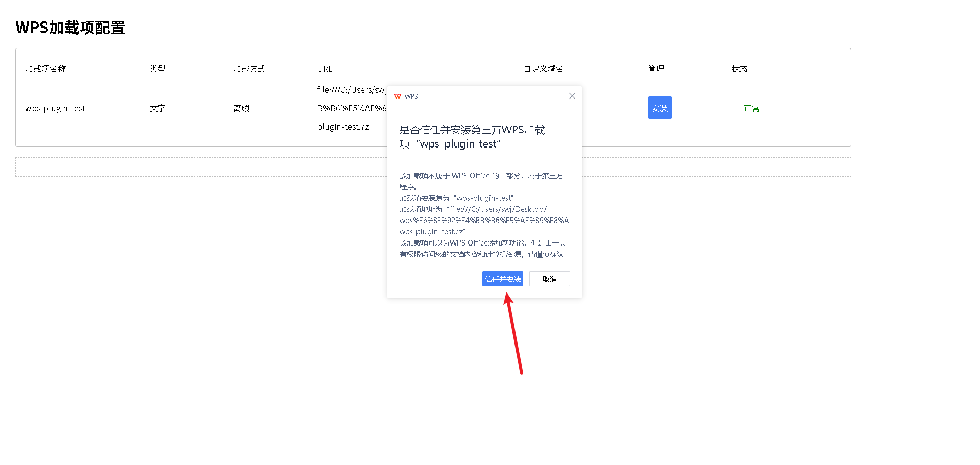Click the 类型 column header
The image size is (980, 465).
(157, 68)
